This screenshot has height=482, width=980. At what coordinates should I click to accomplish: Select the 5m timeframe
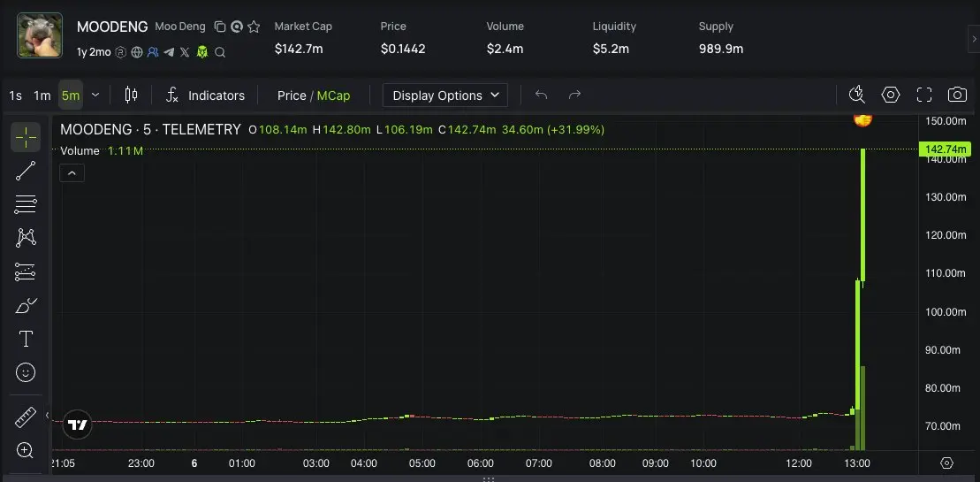click(x=71, y=96)
